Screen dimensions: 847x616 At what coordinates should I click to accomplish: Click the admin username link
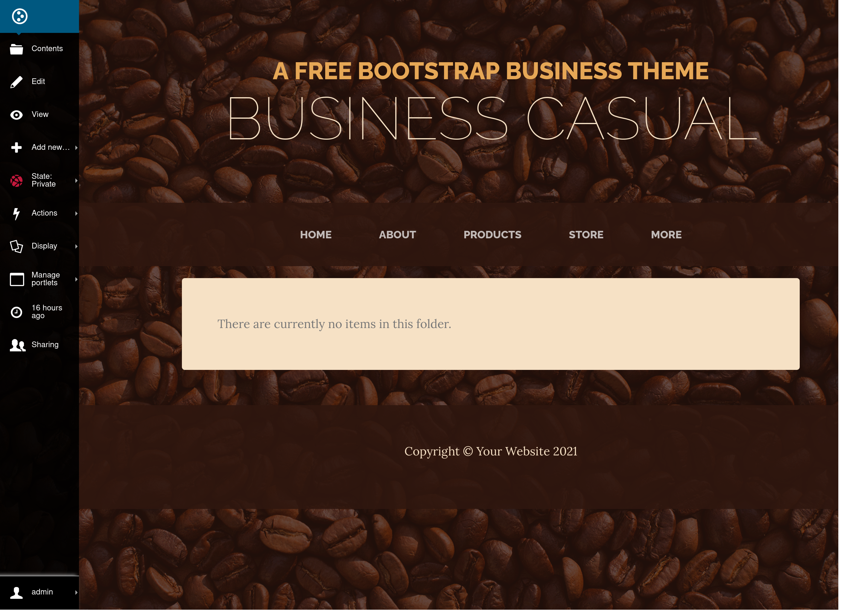41,592
